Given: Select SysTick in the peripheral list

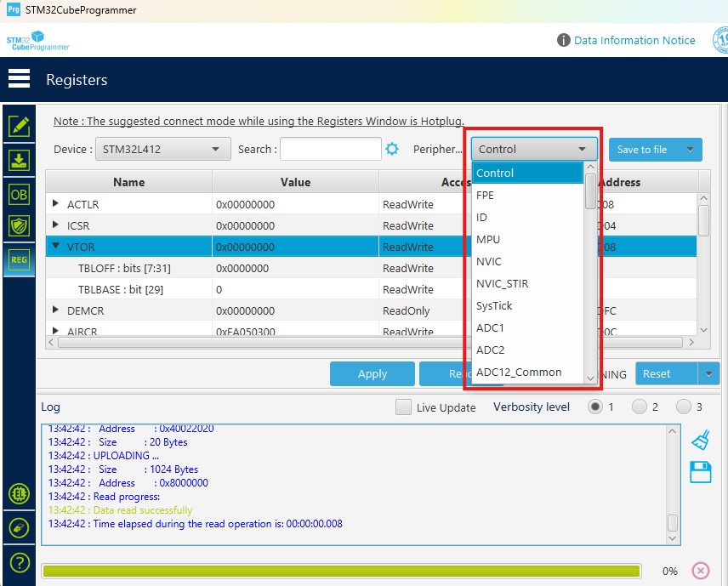Looking at the screenshot, I should (527, 305).
